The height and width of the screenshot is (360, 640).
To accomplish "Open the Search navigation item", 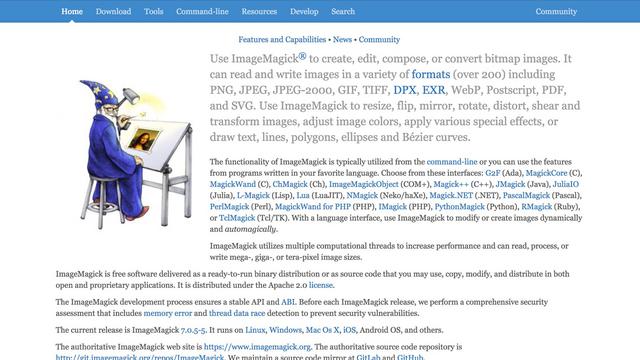I will click(343, 11).
